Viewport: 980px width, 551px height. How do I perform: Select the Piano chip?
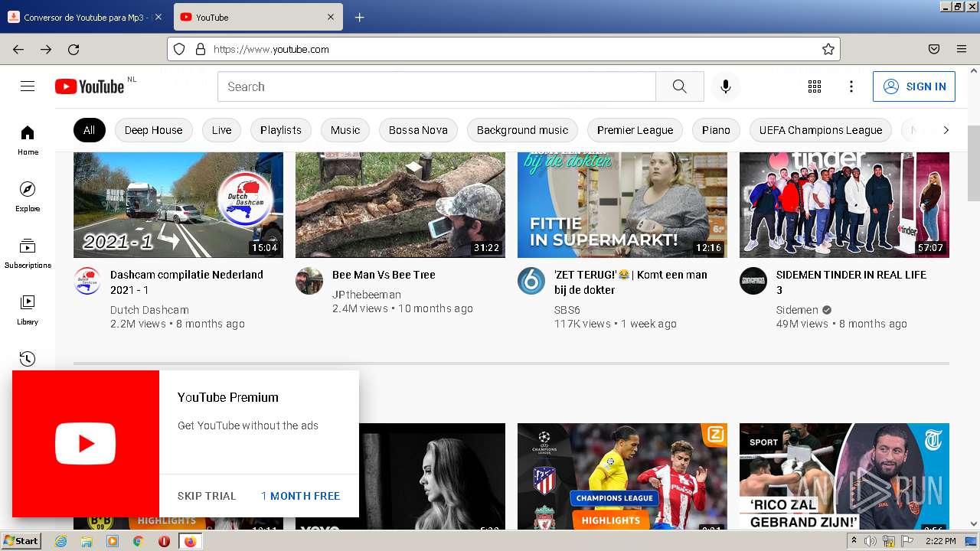point(716,130)
